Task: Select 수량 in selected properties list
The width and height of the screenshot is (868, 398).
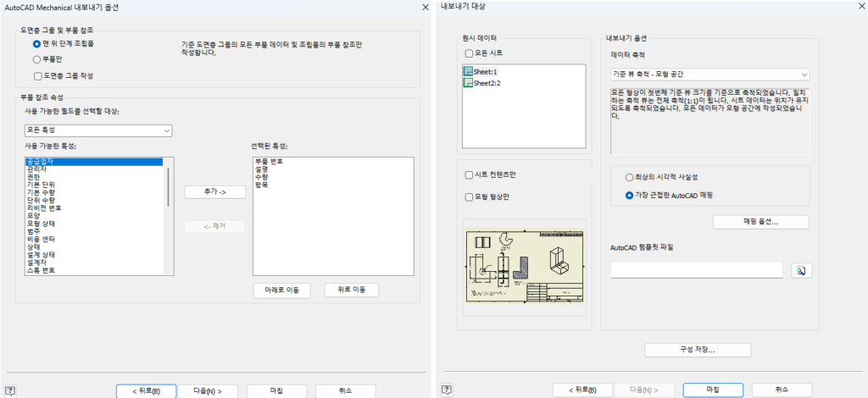Action: tap(261, 177)
